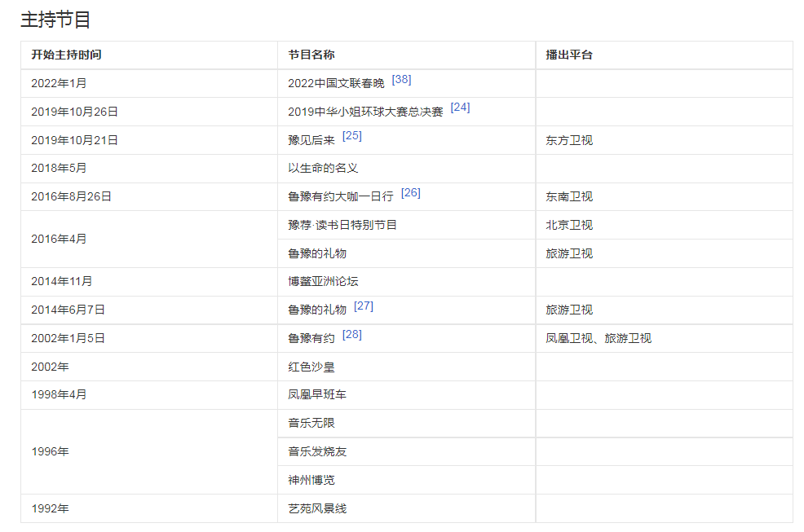Viewport: 804px width, 532px height.
Task: Open citation link [24]
Action: (x=460, y=108)
